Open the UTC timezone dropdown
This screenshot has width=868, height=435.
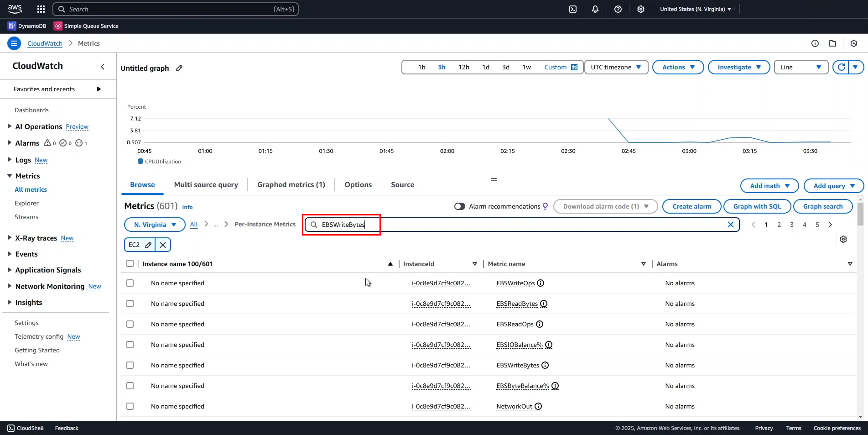616,67
